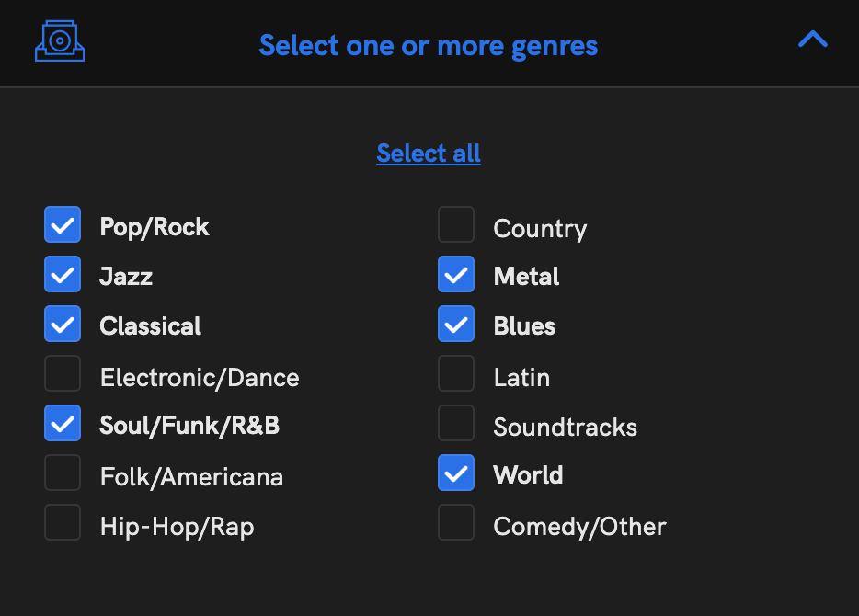859x616 pixels.
Task: Check the Comedy/Other box
Action: [x=456, y=522]
